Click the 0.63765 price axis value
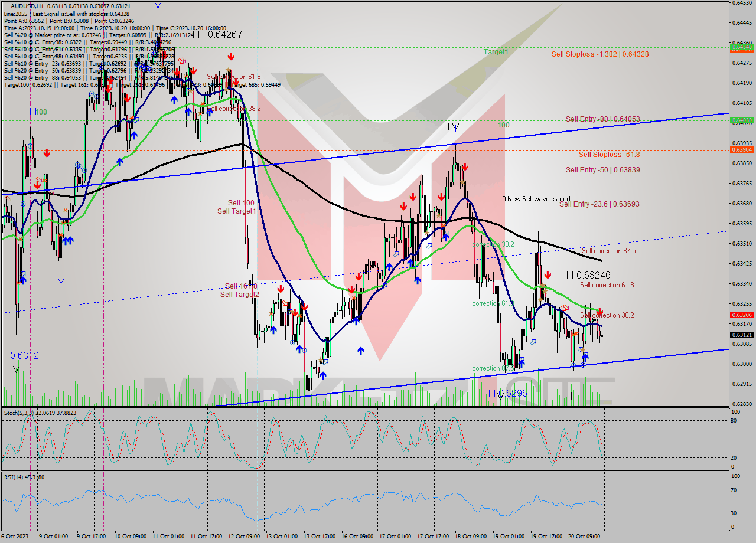The height and width of the screenshot is (543, 756). coord(742,183)
